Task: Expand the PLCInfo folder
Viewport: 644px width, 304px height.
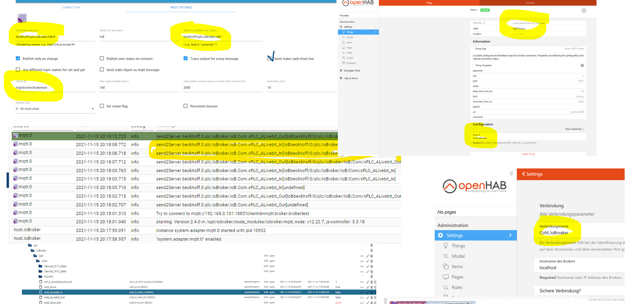Action: [41, 277]
